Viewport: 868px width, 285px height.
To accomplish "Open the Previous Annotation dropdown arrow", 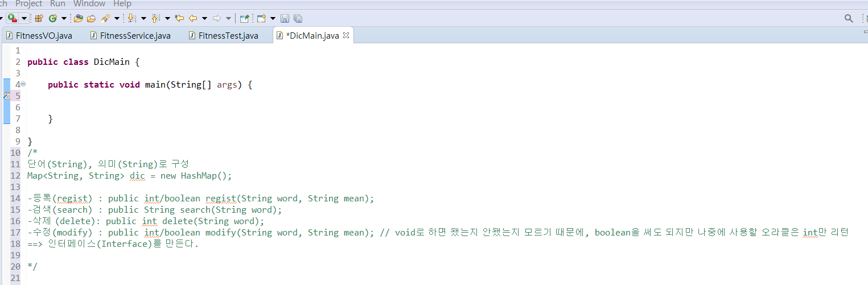I will (x=167, y=18).
